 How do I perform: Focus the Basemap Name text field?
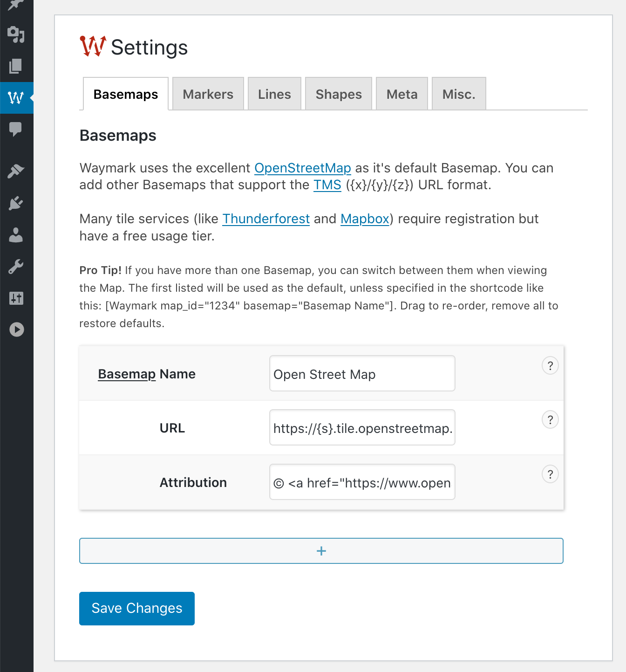pos(362,374)
